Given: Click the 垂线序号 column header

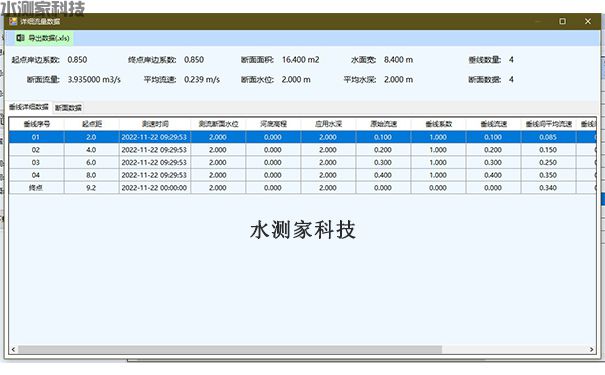Looking at the screenshot, I should pyautogui.click(x=37, y=124).
